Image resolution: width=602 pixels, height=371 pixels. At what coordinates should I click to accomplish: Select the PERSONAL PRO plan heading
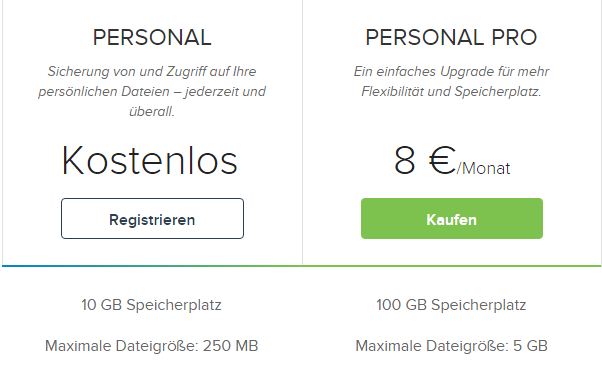tap(451, 38)
